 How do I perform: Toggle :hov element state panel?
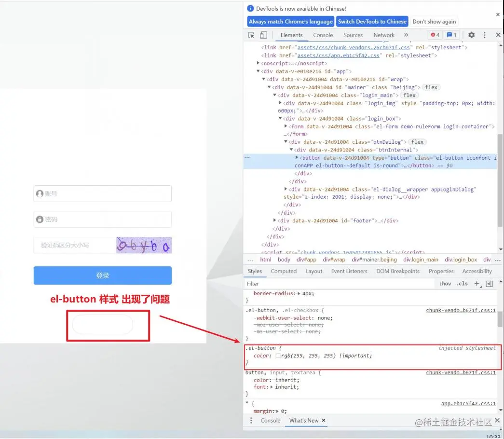coord(445,283)
